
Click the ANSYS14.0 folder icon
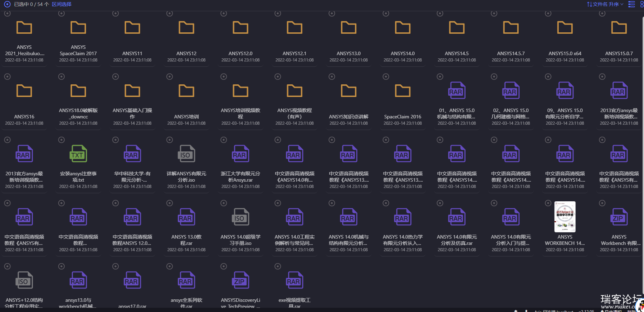click(x=403, y=27)
